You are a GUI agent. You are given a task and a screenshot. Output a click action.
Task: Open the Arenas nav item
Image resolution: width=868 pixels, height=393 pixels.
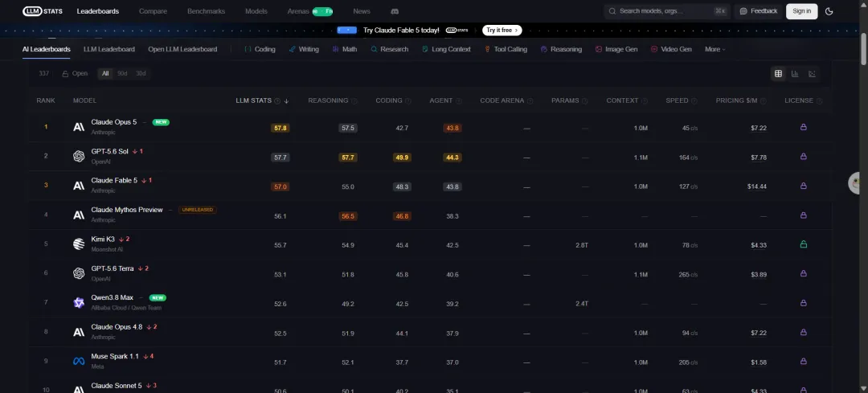pyautogui.click(x=298, y=11)
